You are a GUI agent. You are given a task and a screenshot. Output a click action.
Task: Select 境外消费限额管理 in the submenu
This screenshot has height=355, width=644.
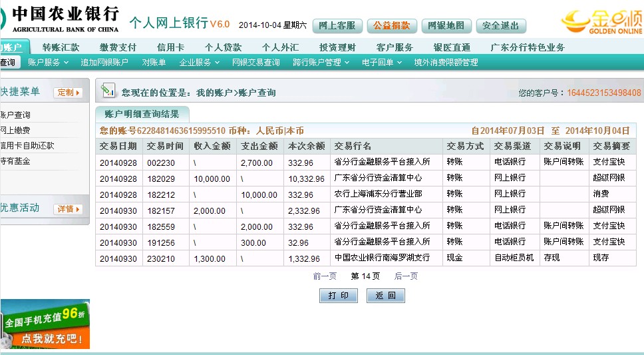click(x=446, y=63)
